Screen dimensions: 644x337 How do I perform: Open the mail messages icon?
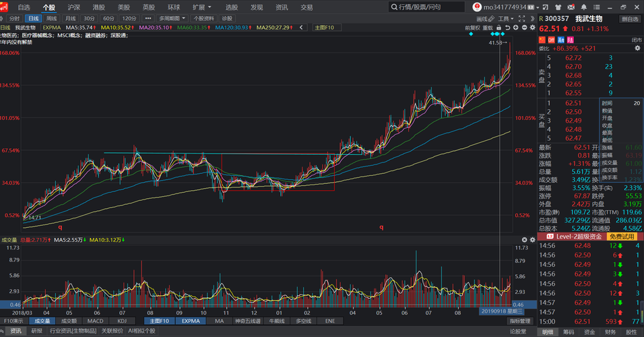point(571,7)
